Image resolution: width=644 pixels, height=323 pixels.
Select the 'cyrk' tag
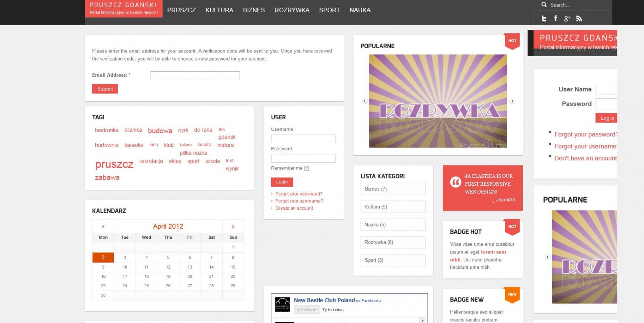183,130
